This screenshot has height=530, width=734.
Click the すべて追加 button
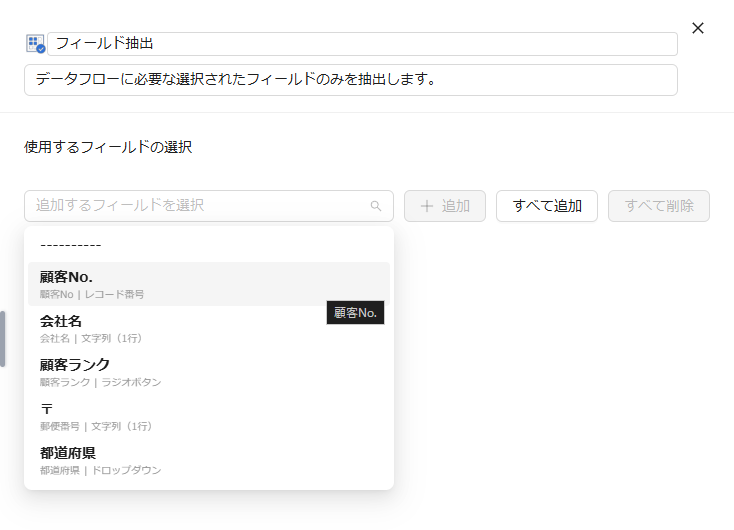click(x=547, y=206)
